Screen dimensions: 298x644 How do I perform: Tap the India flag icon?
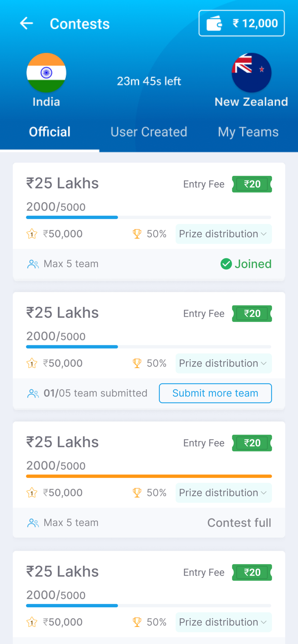[46, 73]
